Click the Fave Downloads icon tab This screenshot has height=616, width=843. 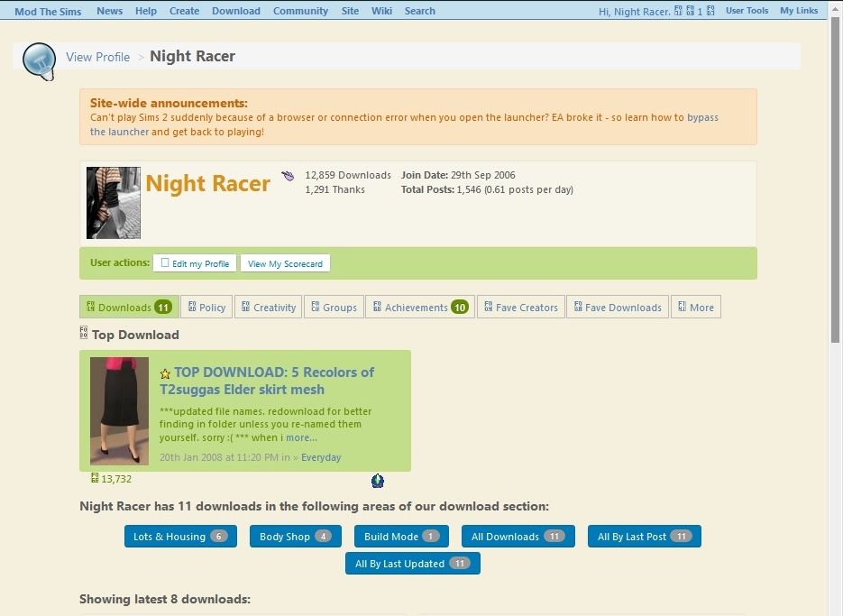point(578,307)
